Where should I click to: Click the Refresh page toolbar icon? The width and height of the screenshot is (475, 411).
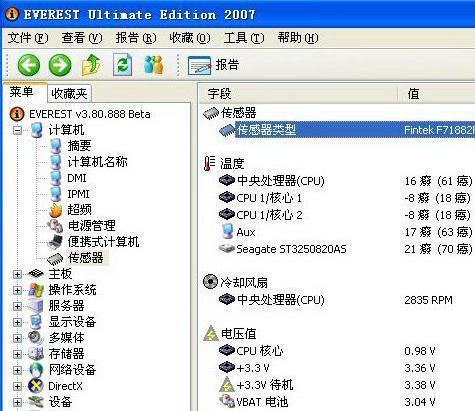(x=122, y=64)
